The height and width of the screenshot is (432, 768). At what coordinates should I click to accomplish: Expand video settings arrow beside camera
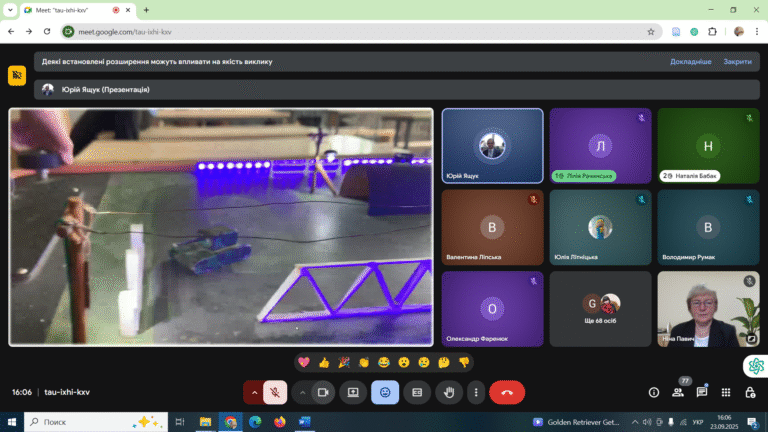click(x=302, y=392)
